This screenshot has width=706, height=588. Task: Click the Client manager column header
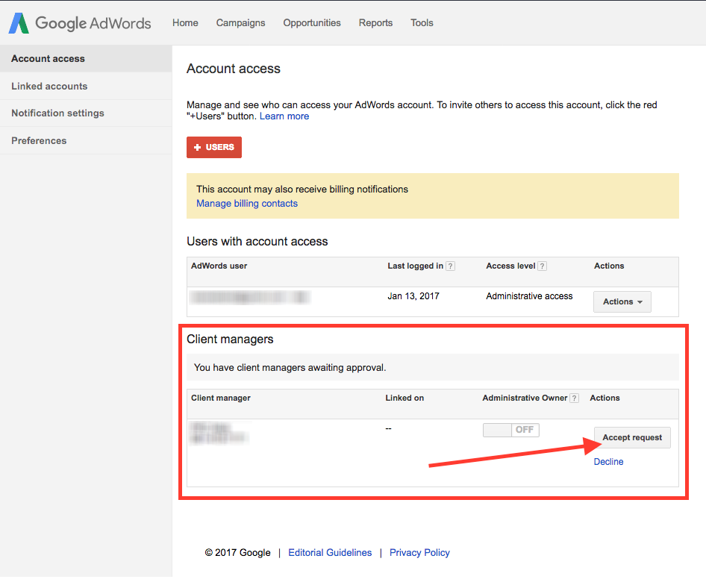pos(221,398)
